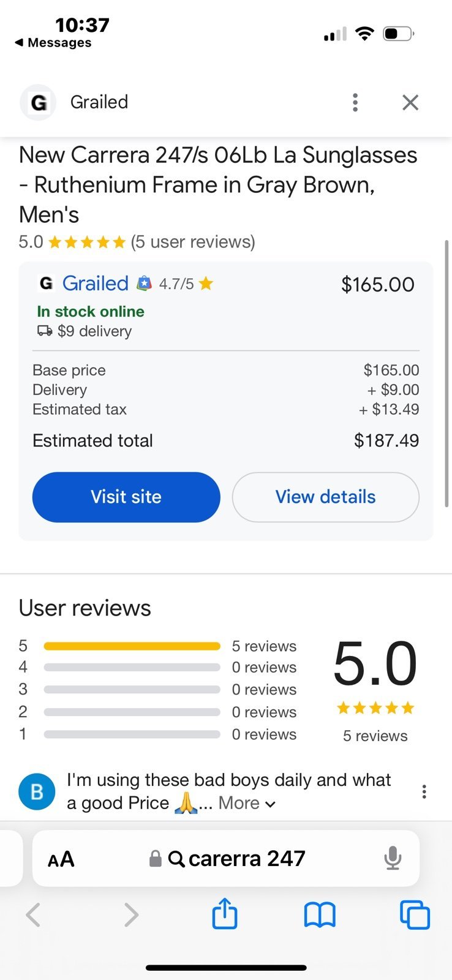Image resolution: width=452 pixels, height=980 pixels.
Task: Open the Grailed seller name link
Action: click(x=95, y=283)
